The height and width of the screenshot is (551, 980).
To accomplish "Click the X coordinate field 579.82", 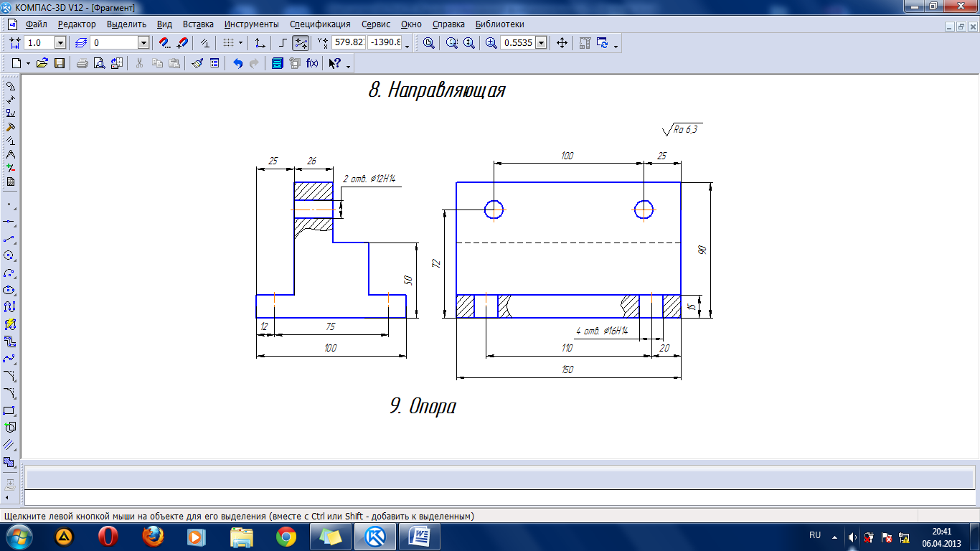I will click(349, 43).
